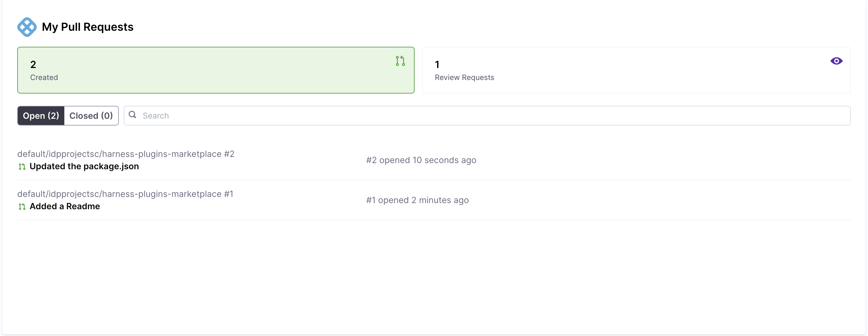
Task: Open the Updated the package.json pull request
Action: [84, 166]
